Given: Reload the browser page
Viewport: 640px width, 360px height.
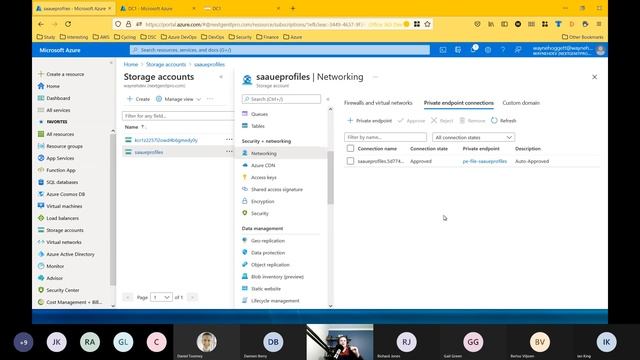Looking at the screenshot, I should 68,24.
